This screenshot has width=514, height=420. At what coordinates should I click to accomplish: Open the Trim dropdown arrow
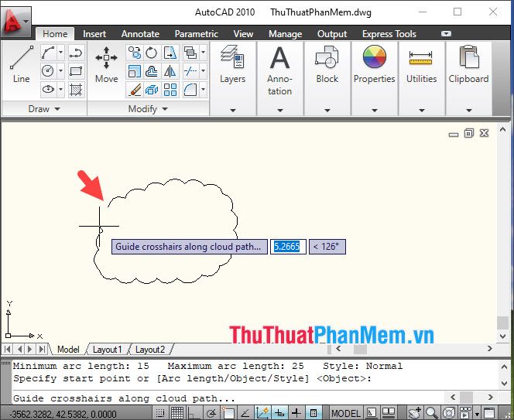click(204, 70)
